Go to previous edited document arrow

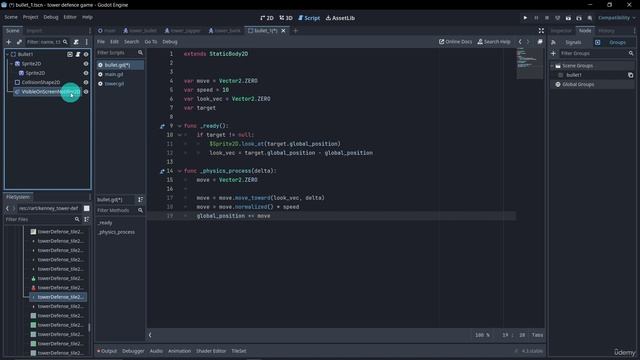[520, 42]
